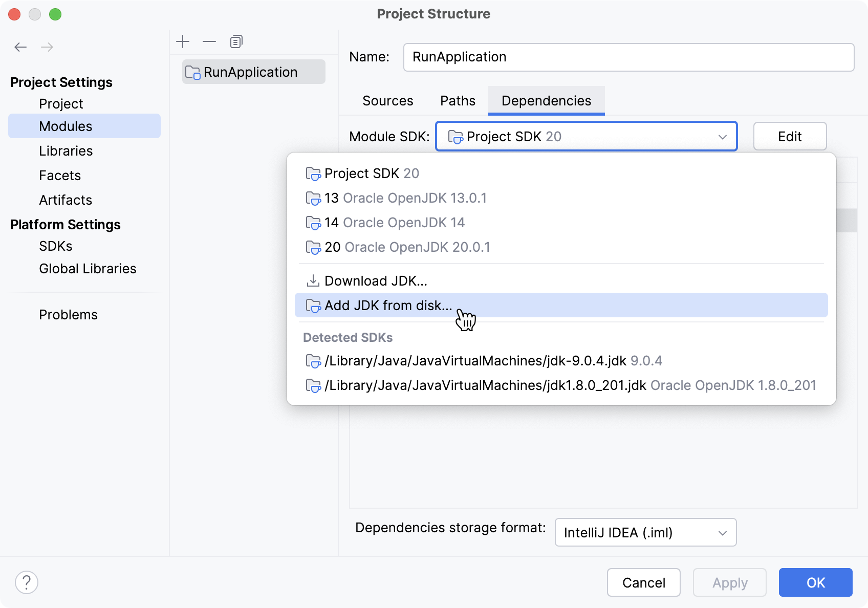Click the back navigation arrow
This screenshot has width=868, height=608.
[x=20, y=47]
